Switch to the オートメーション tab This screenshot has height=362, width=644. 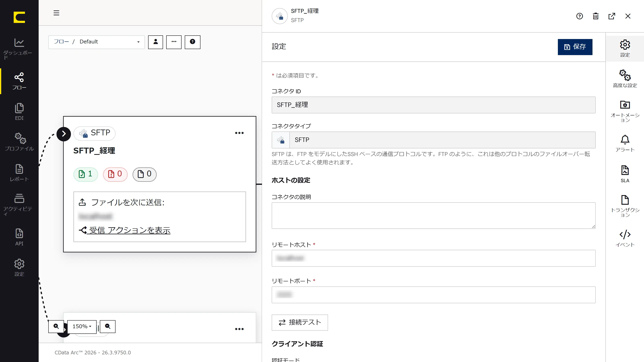[625, 111]
